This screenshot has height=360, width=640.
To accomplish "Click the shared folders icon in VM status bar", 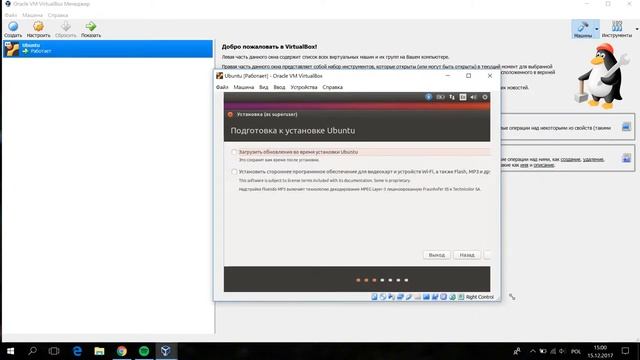I will [x=418, y=297].
